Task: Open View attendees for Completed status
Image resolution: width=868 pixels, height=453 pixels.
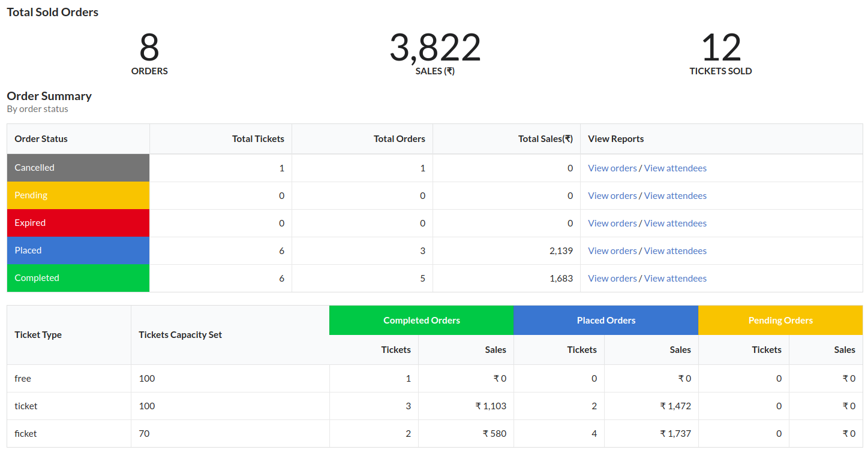Action: pos(675,279)
